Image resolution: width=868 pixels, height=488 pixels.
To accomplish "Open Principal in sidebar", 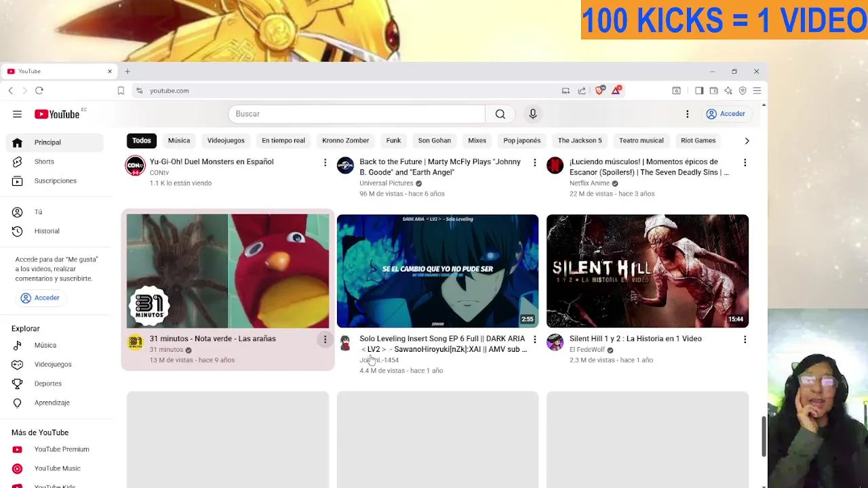I will click(x=55, y=142).
